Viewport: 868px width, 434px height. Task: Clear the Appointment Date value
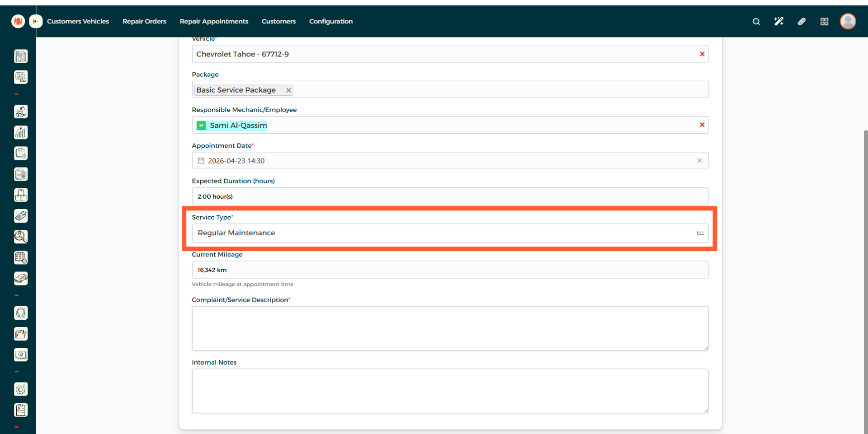pyautogui.click(x=699, y=161)
